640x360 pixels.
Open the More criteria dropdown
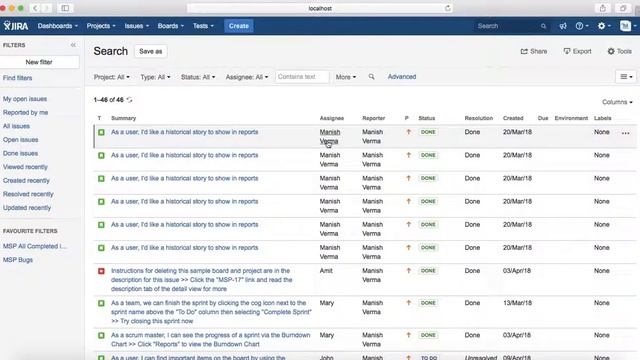coord(346,77)
